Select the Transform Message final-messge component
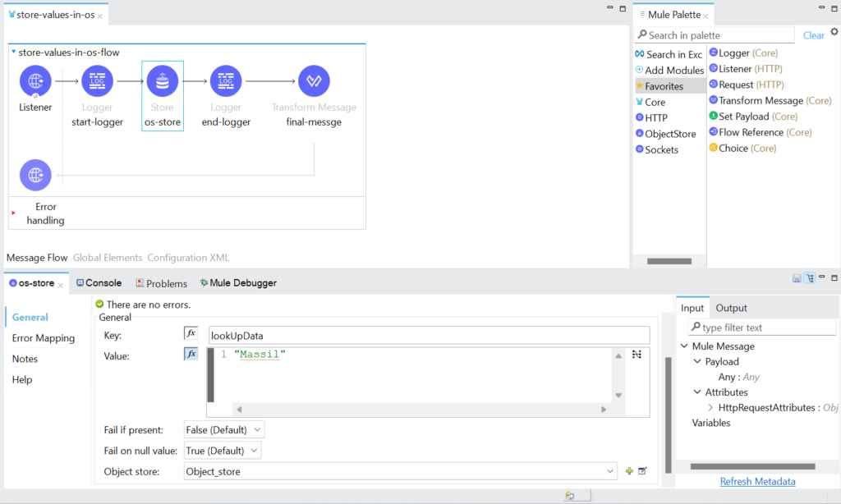 313,81
